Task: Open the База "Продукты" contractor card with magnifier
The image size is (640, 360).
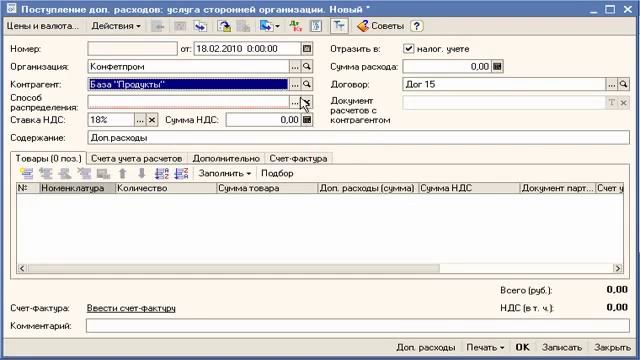Action: (x=307, y=84)
